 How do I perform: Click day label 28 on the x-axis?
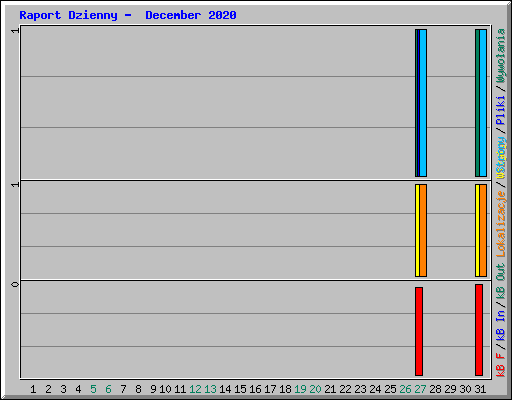pos(435,389)
